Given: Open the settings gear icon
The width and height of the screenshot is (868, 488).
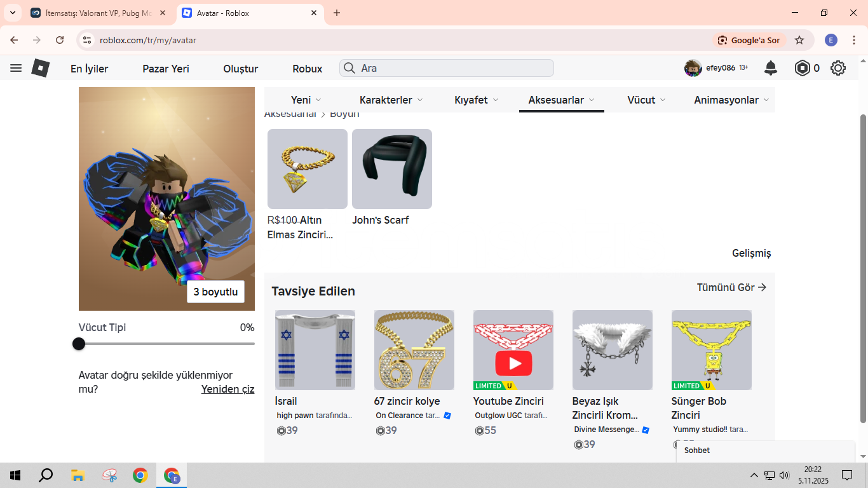Looking at the screenshot, I should 838,68.
